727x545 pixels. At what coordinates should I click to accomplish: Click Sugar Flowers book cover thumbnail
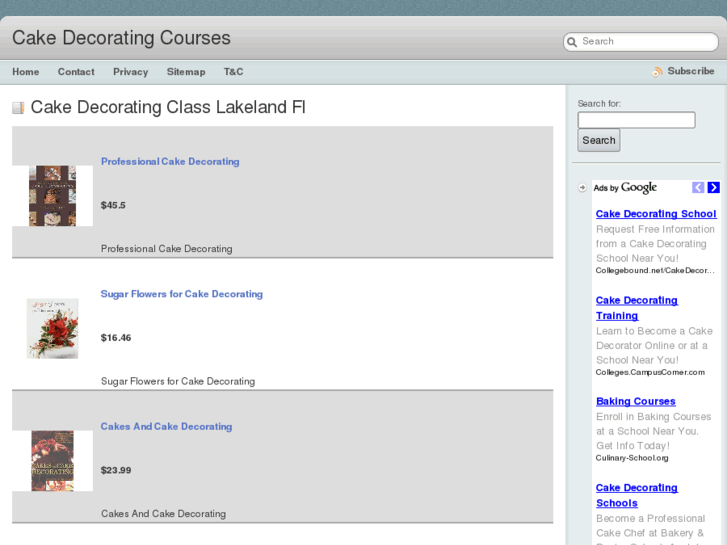tap(52, 328)
